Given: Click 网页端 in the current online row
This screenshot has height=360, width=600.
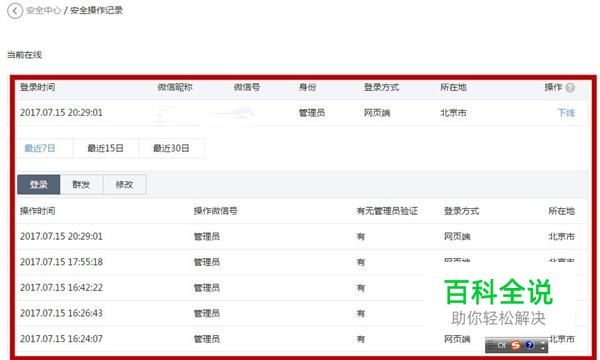Looking at the screenshot, I should (377, 113).
